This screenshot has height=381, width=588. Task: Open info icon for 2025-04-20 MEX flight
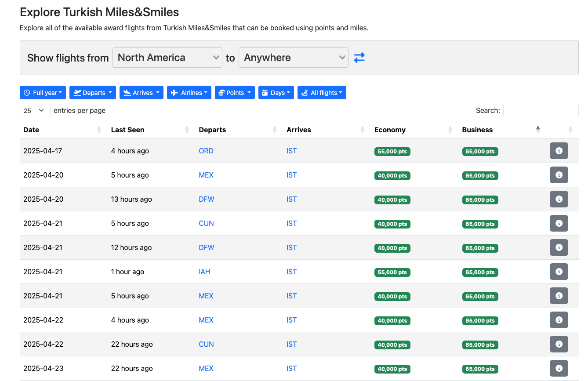[559, 175]
